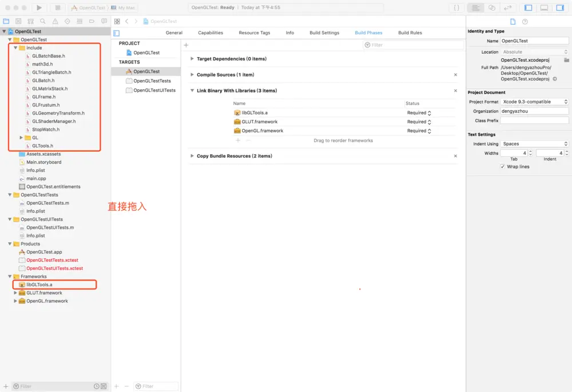The width and height of the screenshot is (572, 392).
Task: Open the Project navigator folder icon
Action: coord(6,21)
